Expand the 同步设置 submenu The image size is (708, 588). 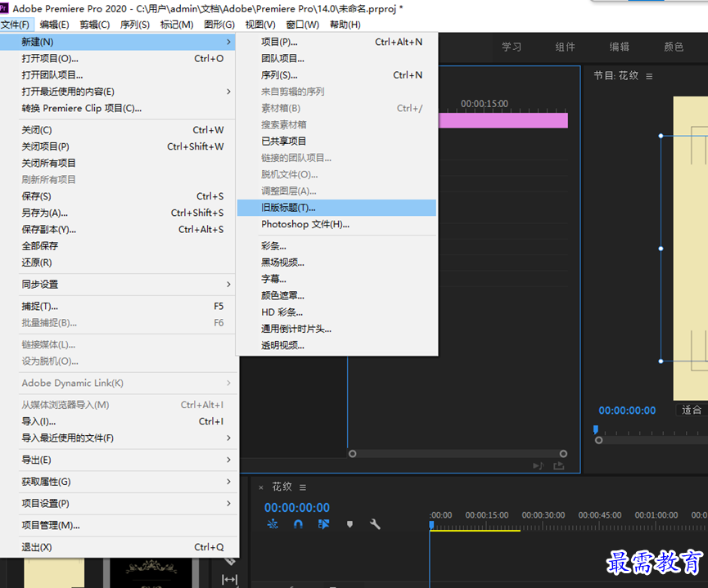(x=118, y=285)
